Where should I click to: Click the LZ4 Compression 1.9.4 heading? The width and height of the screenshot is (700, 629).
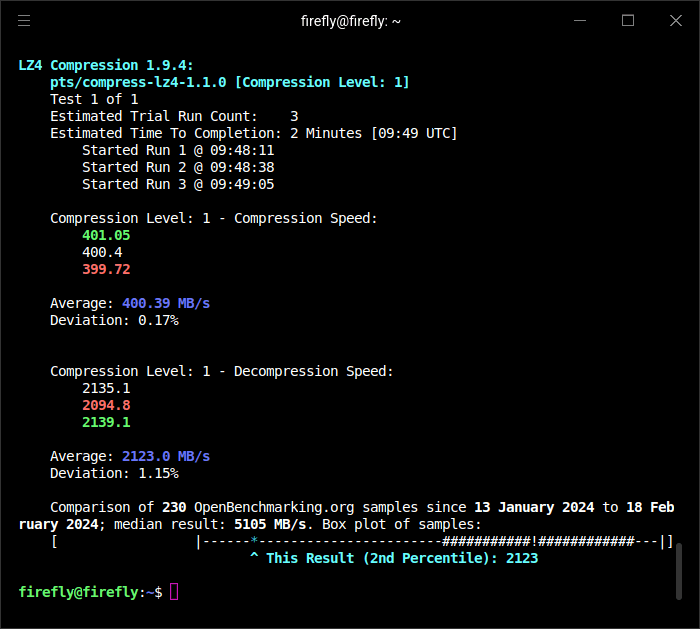[106, 65]
